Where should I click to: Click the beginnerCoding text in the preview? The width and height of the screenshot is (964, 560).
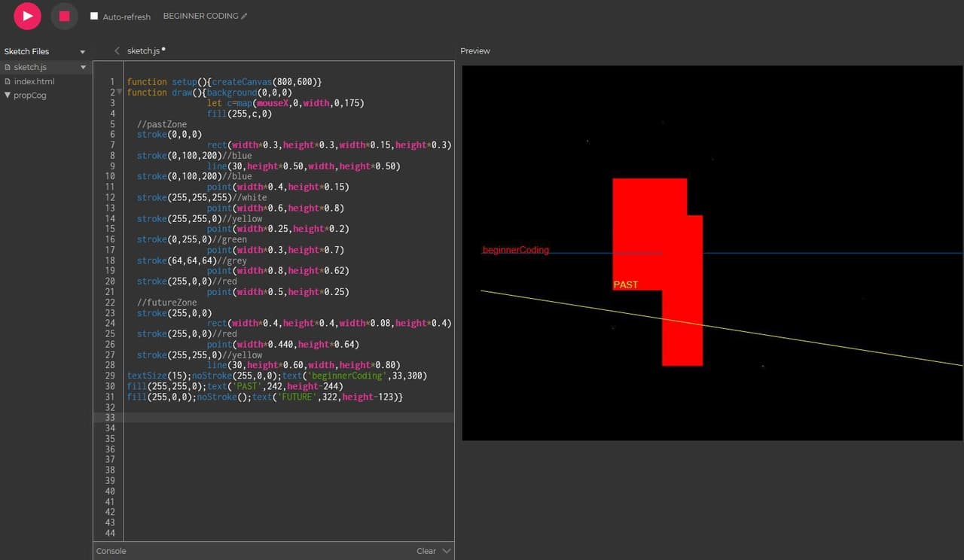coord(516,250)
